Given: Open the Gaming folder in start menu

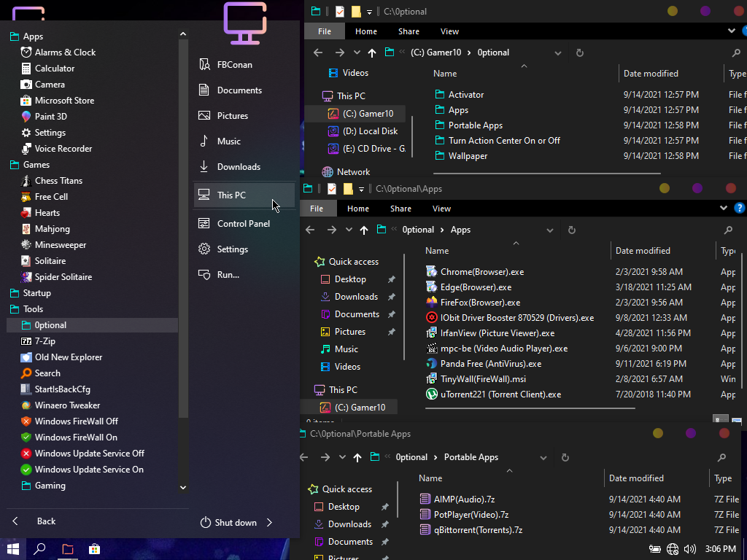Looking at the screenshot, I should pos(43,486).
